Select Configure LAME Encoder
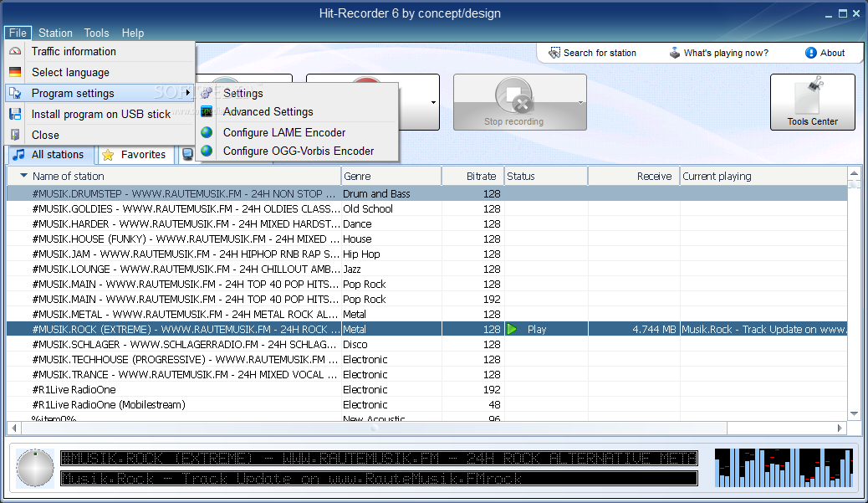The width and height of the screenshot is (868, 503). (298, 132)
